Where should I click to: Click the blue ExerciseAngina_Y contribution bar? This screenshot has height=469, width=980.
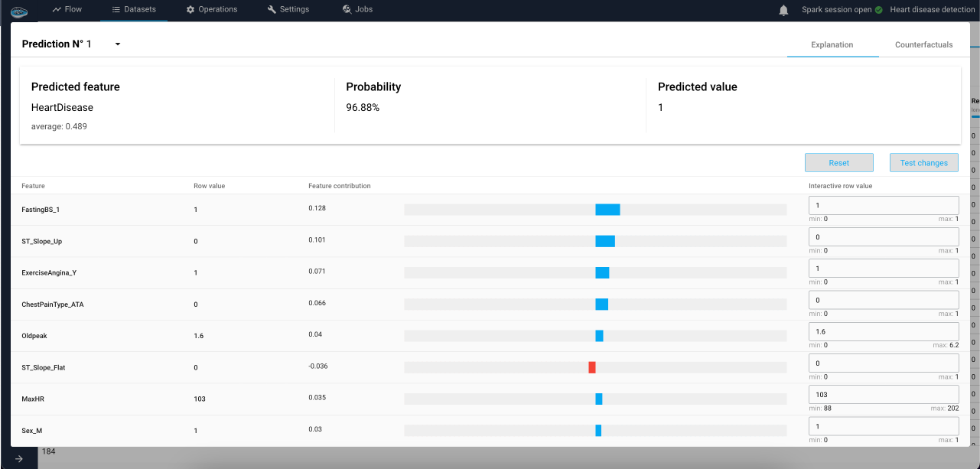(602, 272)
